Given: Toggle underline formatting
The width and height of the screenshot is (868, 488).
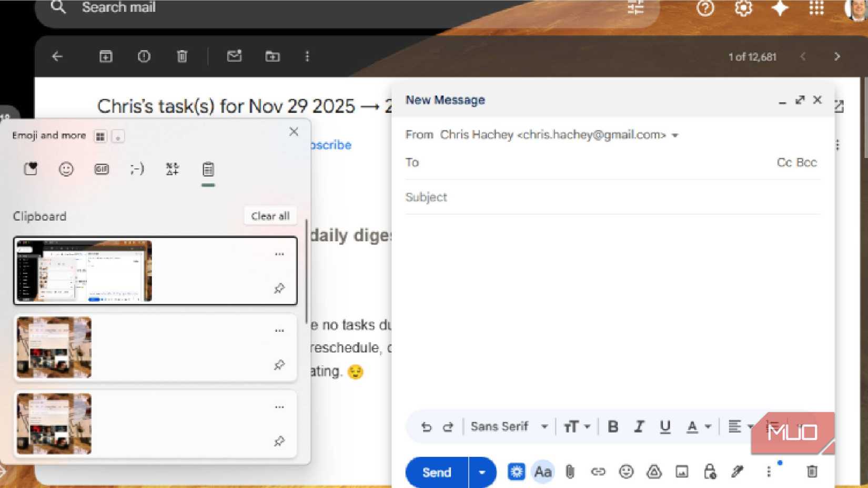Looking at the screenshot, I should point(665,426).
